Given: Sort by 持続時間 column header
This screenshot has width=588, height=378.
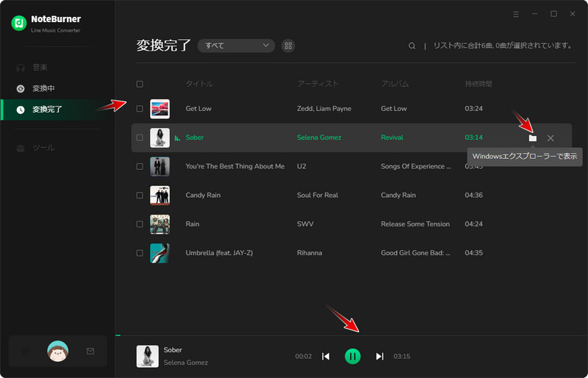Looking at the screenshot, I should pos(478,84).
